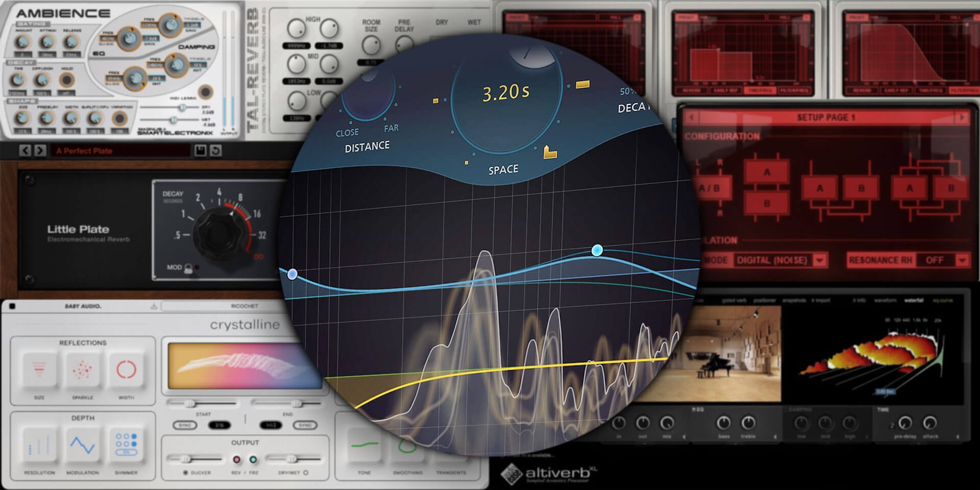Toggle Ducker radio dot in Crystalline Output
The image size is (980, 490).
coord(185,473)
